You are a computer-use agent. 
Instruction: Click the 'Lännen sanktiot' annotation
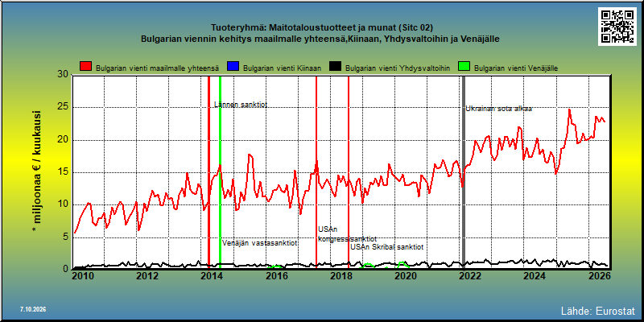[x=241, y=105]
